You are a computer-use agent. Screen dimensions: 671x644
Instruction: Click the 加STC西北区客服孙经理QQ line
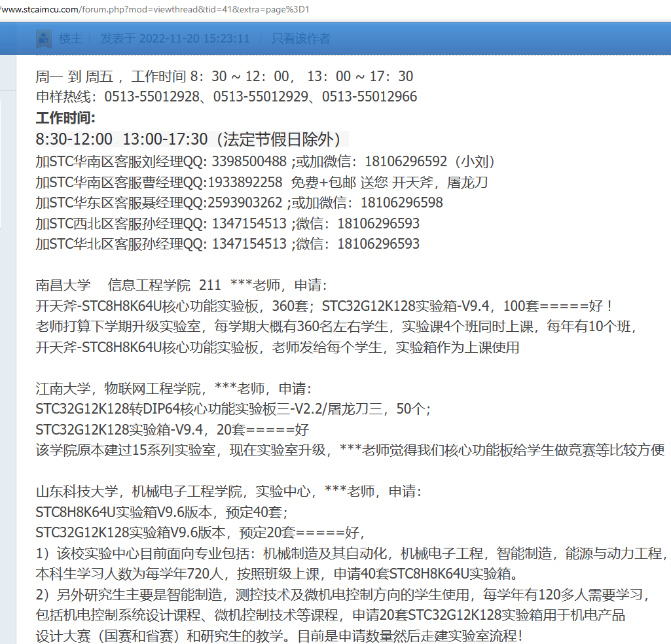tap(228, 223)
